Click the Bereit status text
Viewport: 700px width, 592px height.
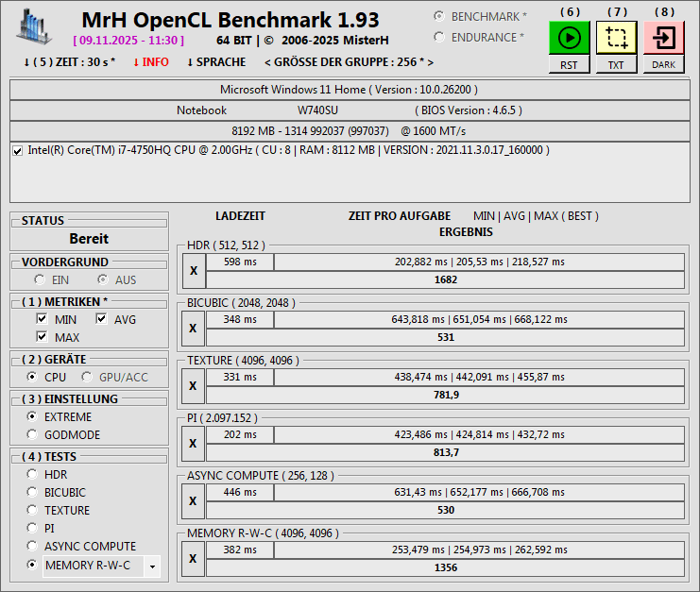pyautogui.click(x=89, y=239)
